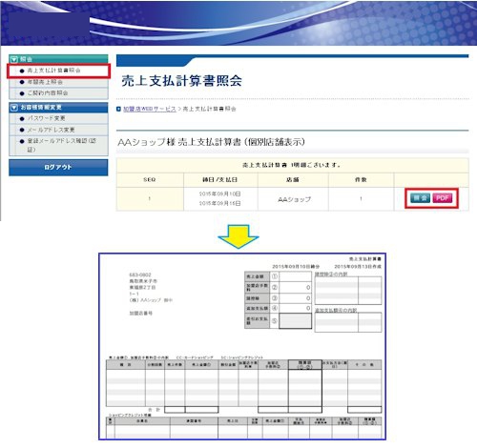Collapse the 照会 section arrow icon
Image resolution: width=477 pixels, height=448 pixels.
click(x=13, y=59)
